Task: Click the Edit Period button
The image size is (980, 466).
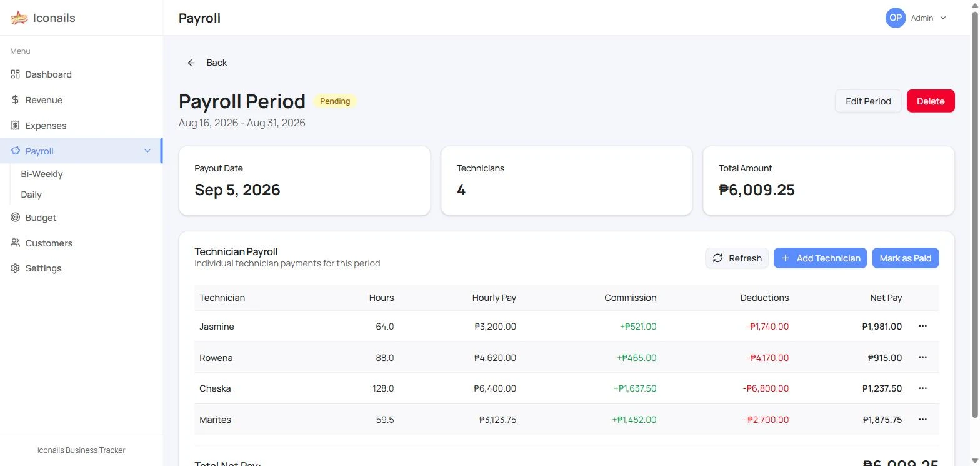Action: (868, 101)
